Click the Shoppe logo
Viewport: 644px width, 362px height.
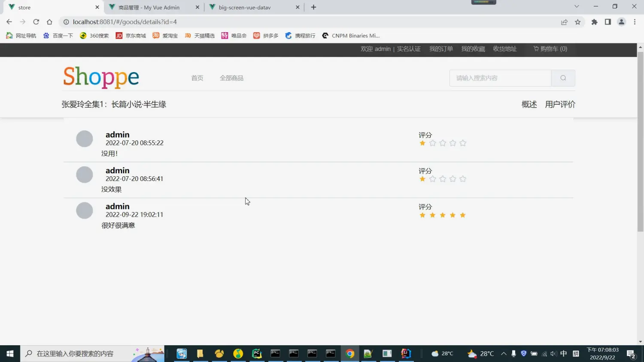101,77
